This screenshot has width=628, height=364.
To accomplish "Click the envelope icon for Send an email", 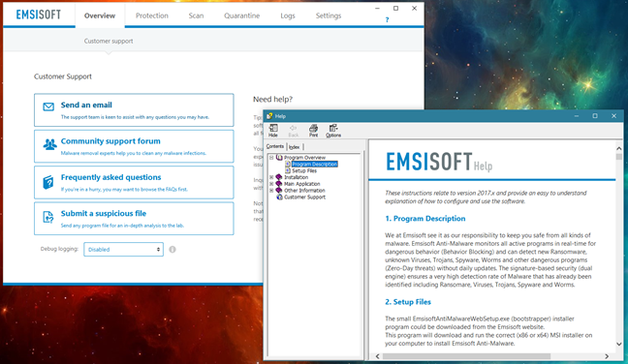I will click(x=48, y=106).
